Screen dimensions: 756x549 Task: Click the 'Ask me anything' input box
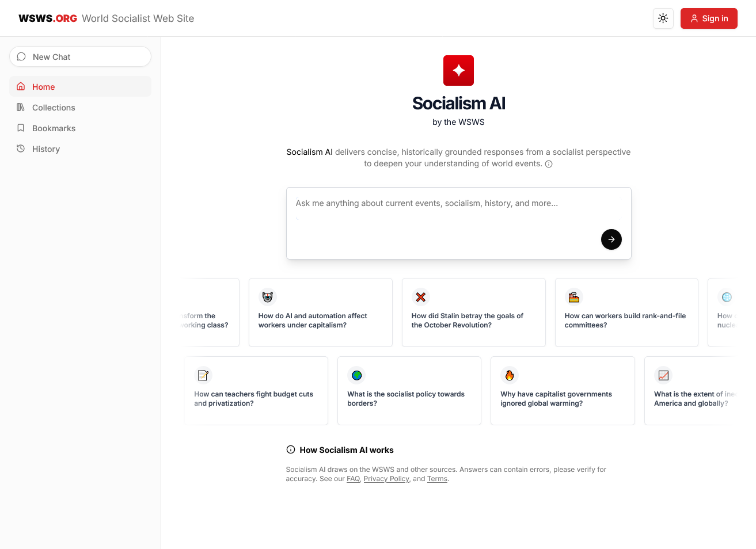click(458, 223)
